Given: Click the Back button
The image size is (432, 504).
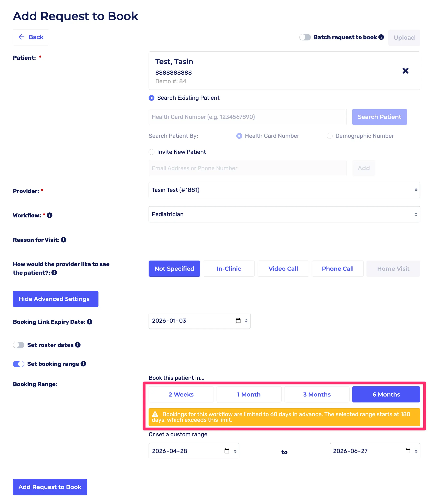Looking at the screenshot, I should [x=31, y=37].
